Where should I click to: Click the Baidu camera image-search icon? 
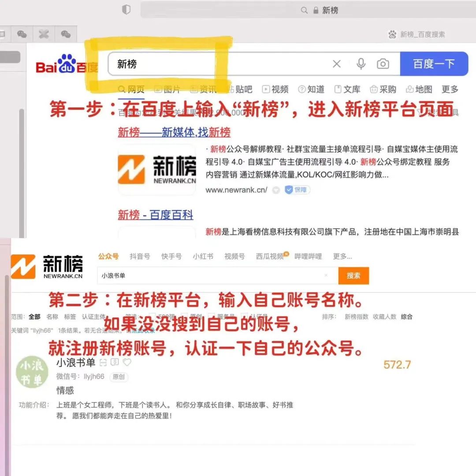point(383,64)
